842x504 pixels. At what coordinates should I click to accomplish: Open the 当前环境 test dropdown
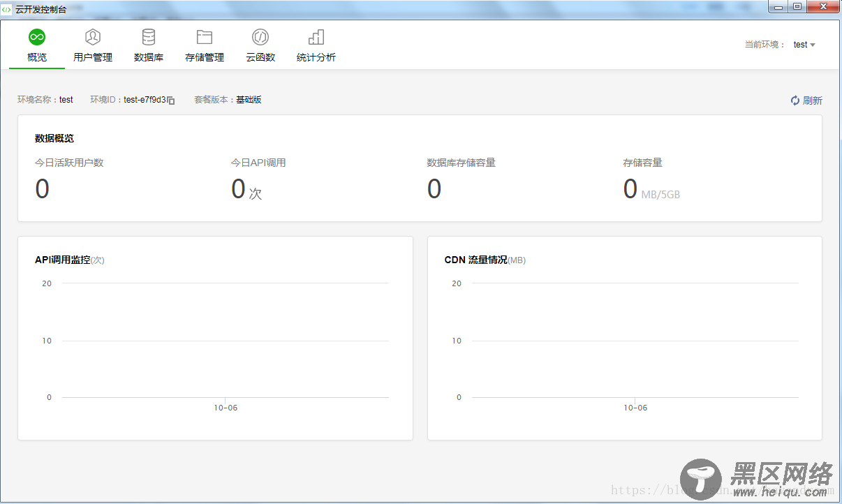[x=804, y=45]
